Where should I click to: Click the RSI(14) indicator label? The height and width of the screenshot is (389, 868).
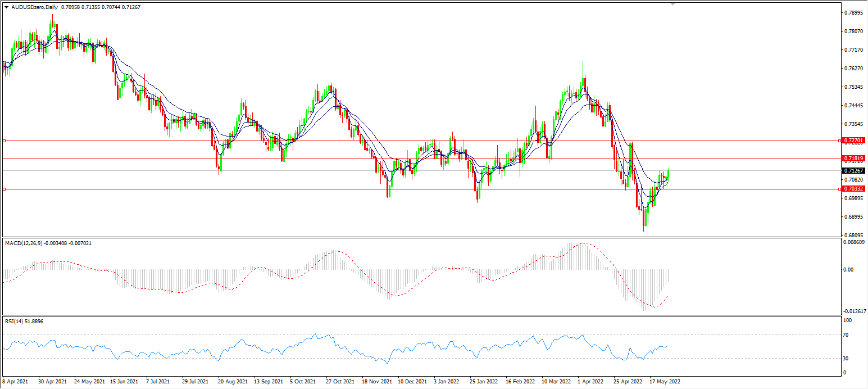click(x=16, y=321)
